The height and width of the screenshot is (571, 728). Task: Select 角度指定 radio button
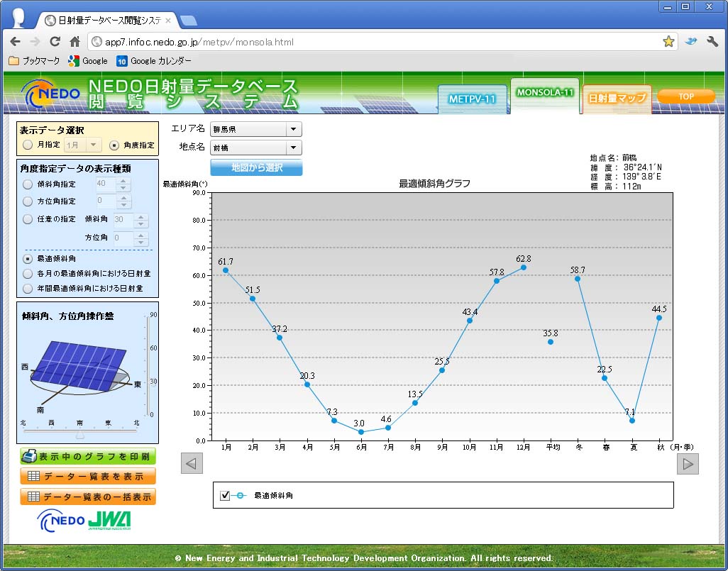pyautogui.click(x=114, y=145)
